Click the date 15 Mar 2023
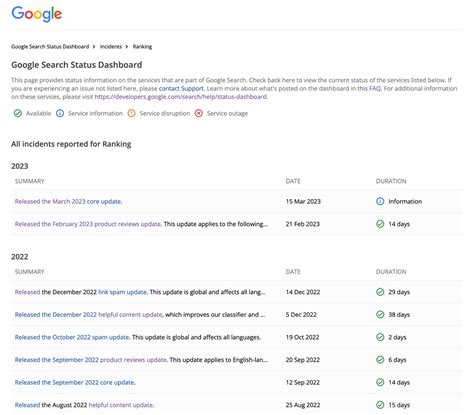474x415 pixels. pyautogui.click(x=303, y=201)
